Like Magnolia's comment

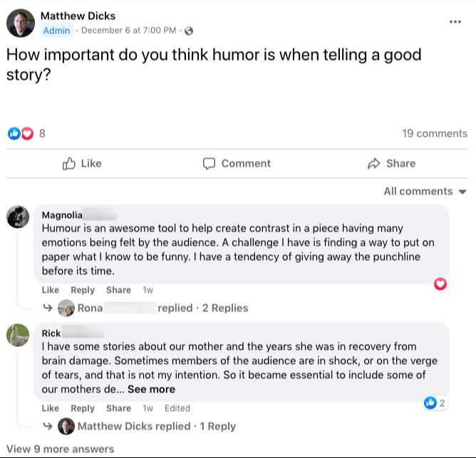pos(50,290)
